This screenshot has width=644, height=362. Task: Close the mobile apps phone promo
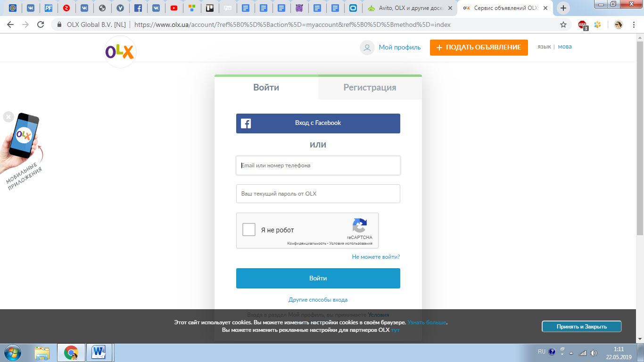[8, 117]
